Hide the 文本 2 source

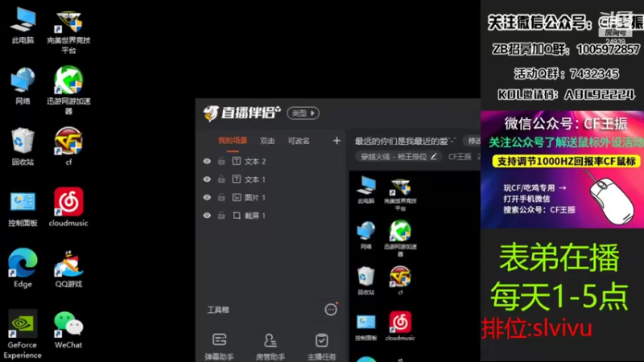pyautogui.click(x=207, y=162)
